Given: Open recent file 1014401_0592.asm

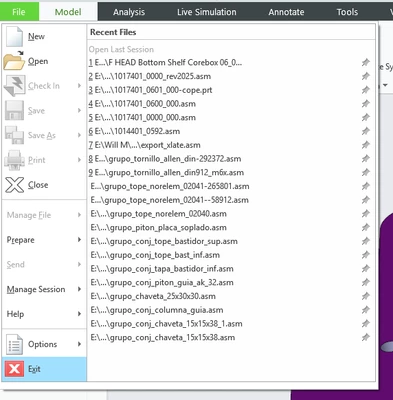Looking at the screenshot, I should coord(134,131).
